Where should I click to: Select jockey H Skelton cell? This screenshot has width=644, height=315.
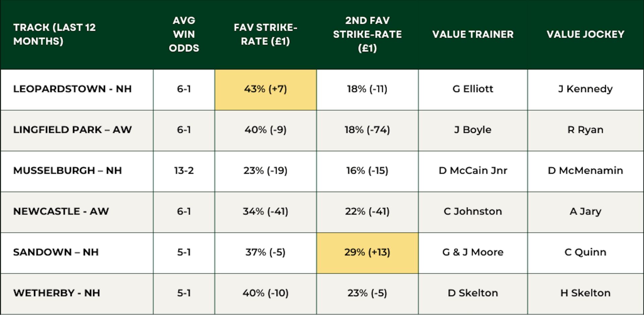[x=585, y=293]
